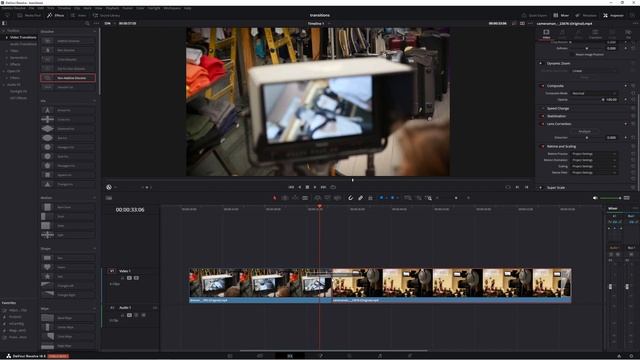
Task: Expand the Speed Change section
Action: [558, 108]
